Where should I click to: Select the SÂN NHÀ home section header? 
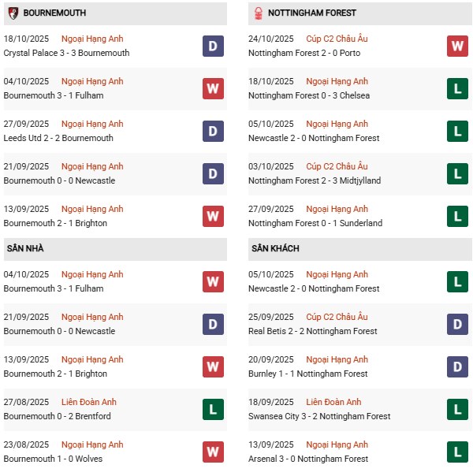26,249
